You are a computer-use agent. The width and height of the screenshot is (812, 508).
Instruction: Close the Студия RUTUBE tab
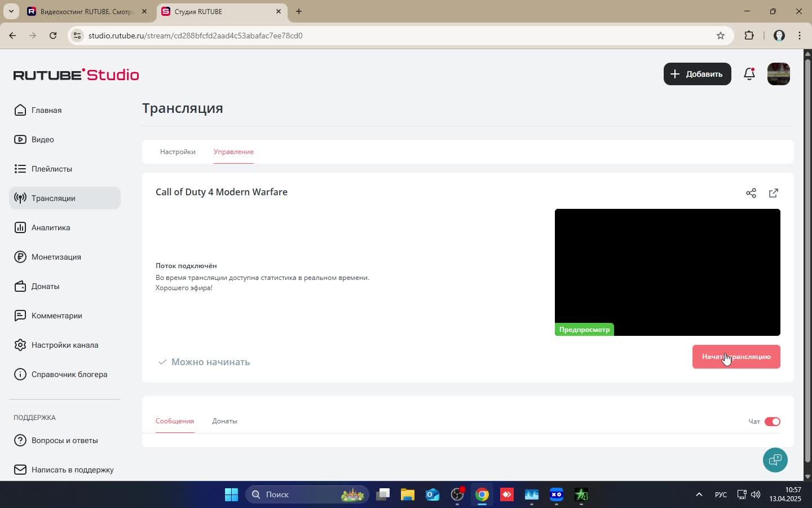tap(279, 11)
